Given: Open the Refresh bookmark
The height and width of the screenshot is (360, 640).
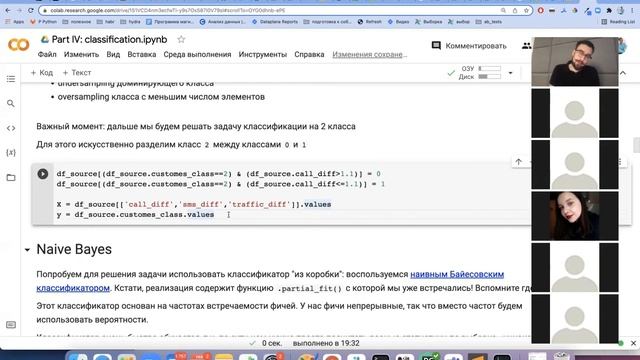Looking at the screenshot, I should pyautogui.click(x=369, y=22).
